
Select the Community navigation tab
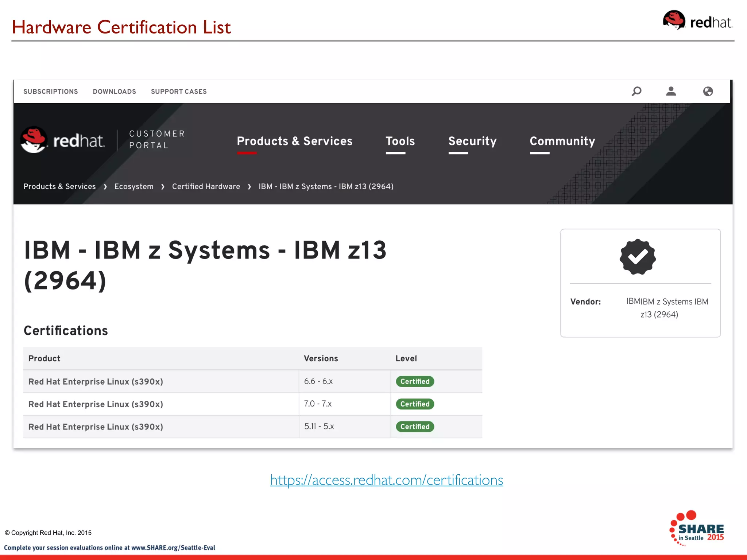[x=562, y=141]
